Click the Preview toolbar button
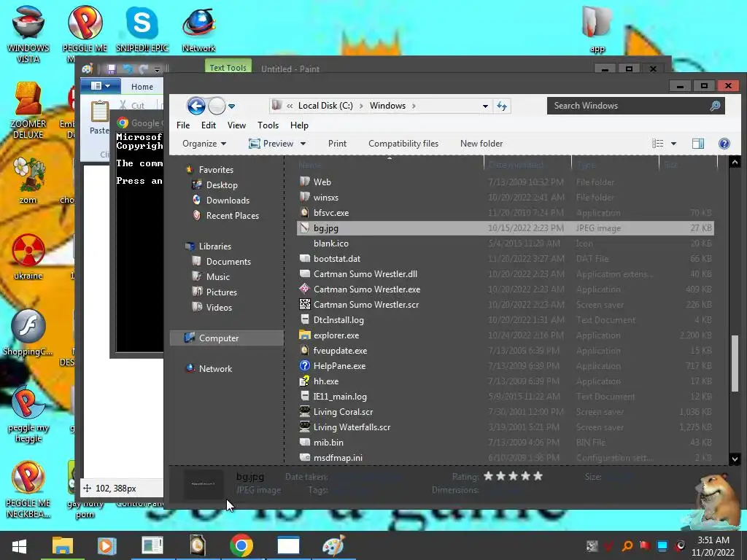This screenshot has width=747, height=560. (x=271, y=144)
